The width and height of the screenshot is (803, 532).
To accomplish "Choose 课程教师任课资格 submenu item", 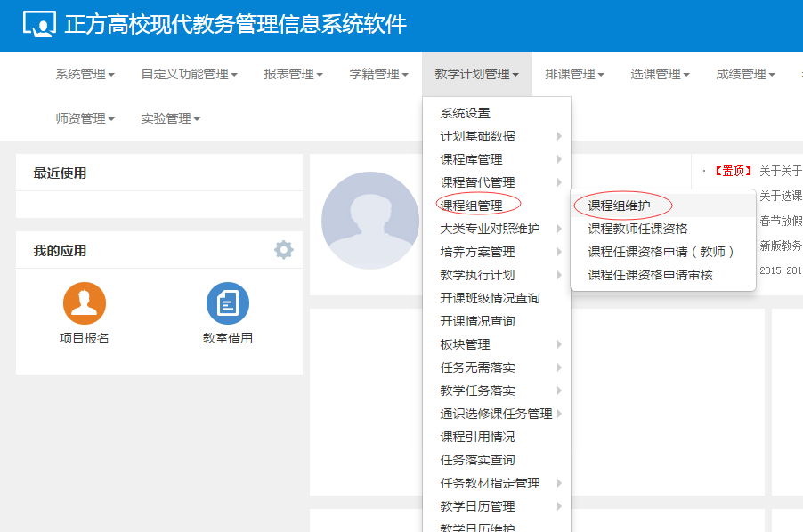I will pyautogui.click(x=637, y=229).
